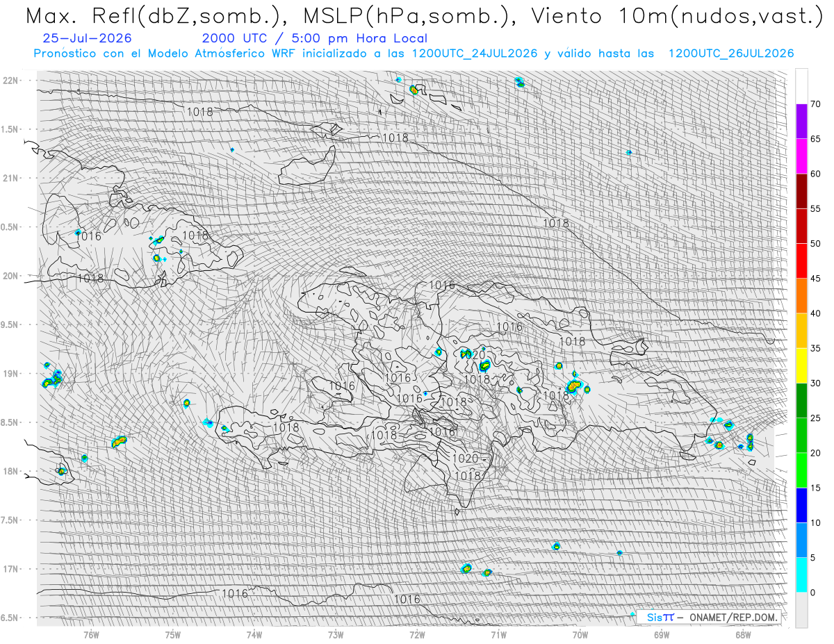Click the '25' value on the color scale
This screenshot has width=834, height=644.
(816, 418)
